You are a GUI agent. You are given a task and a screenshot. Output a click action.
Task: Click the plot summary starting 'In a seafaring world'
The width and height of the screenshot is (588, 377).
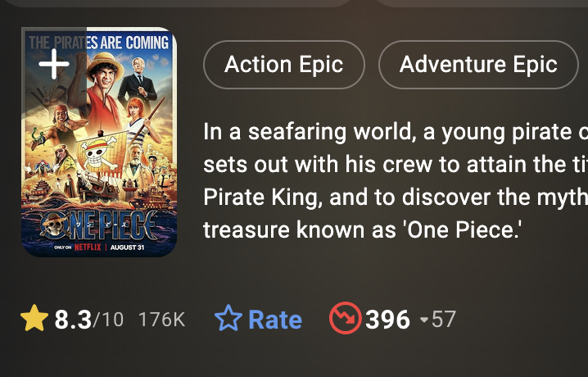(395, 131)
